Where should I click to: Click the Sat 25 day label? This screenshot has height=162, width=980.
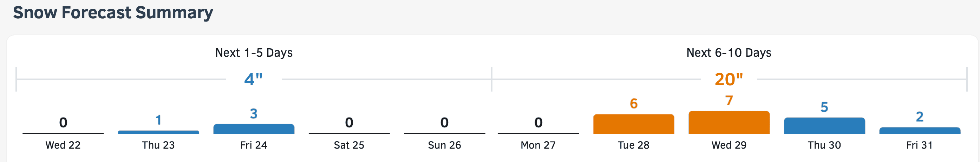349,145
